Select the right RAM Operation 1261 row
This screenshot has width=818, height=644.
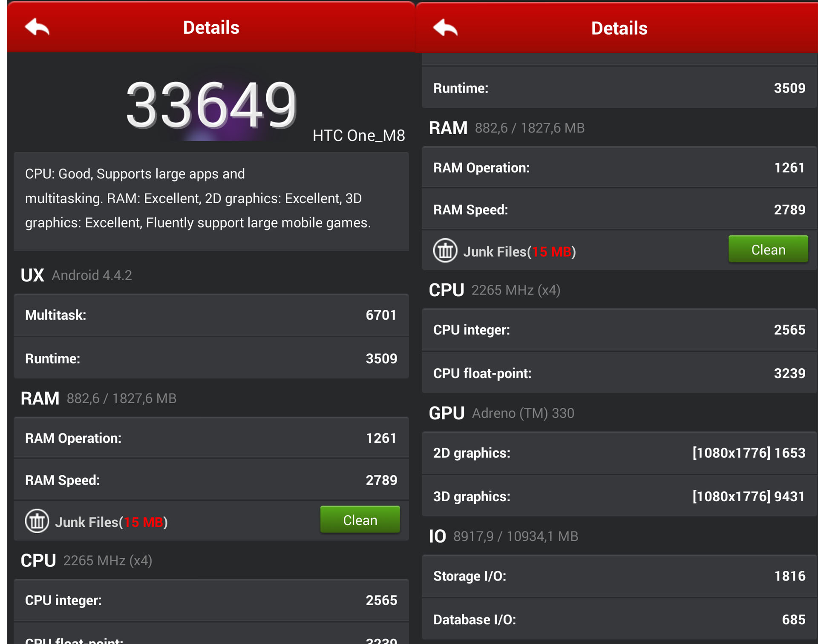pyautogui.click(x=619, y=167)
